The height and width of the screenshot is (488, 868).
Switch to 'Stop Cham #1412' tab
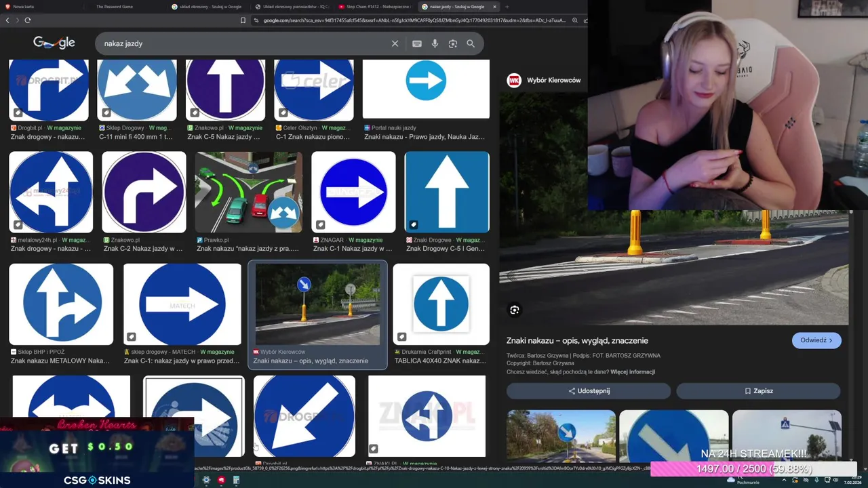pyautogui.click(x=374, y=7)
